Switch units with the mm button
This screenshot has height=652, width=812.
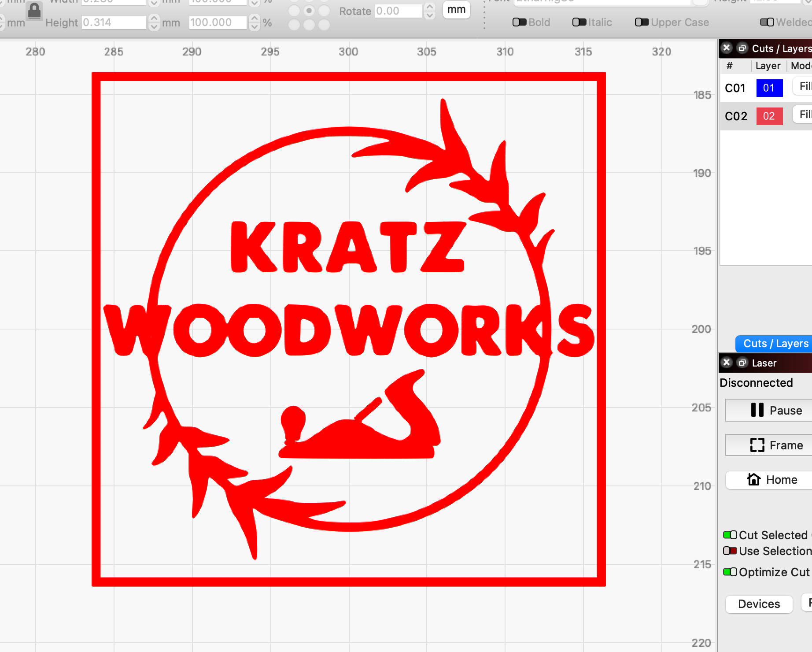point(457,10)
